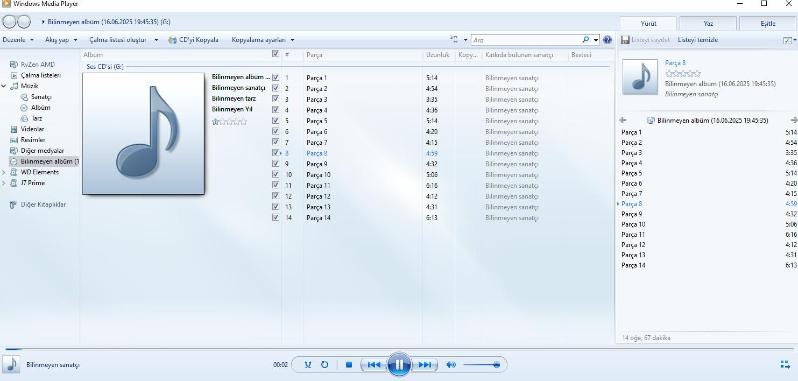This screenshot has width=798, height=381.
Task: Uncheck the checkbox for Parça 4
Action: (275, 110)
